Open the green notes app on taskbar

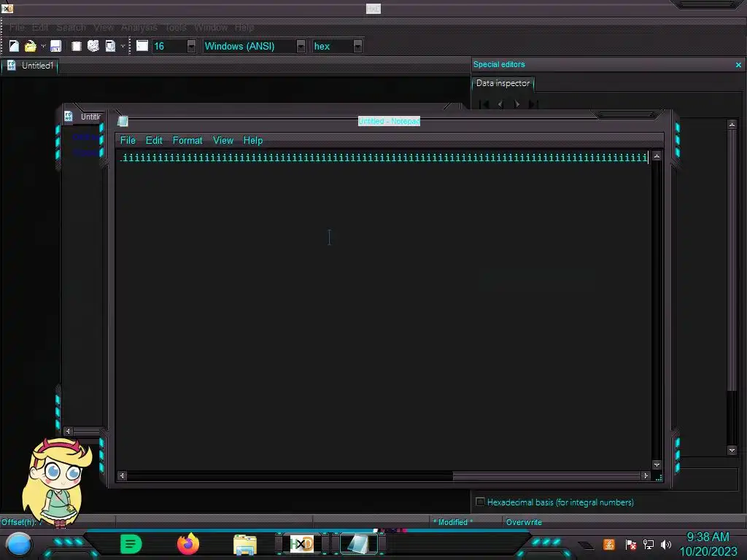(131, 544)
